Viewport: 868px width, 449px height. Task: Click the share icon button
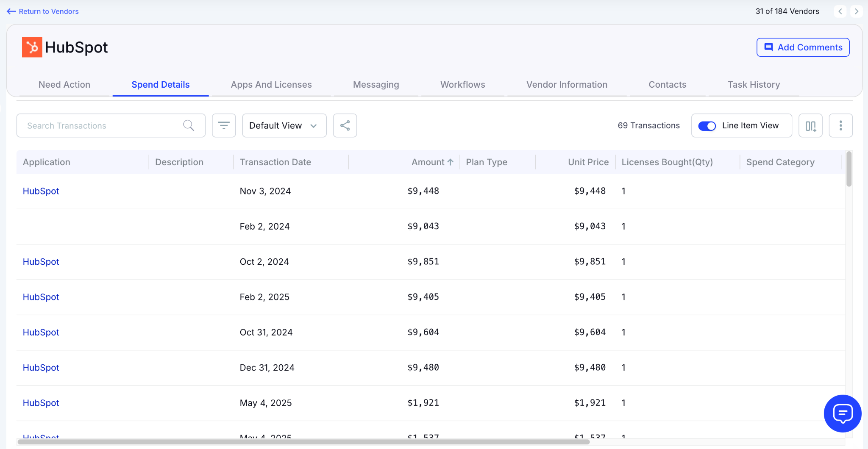pyautogui.click(x=345, y=125)
